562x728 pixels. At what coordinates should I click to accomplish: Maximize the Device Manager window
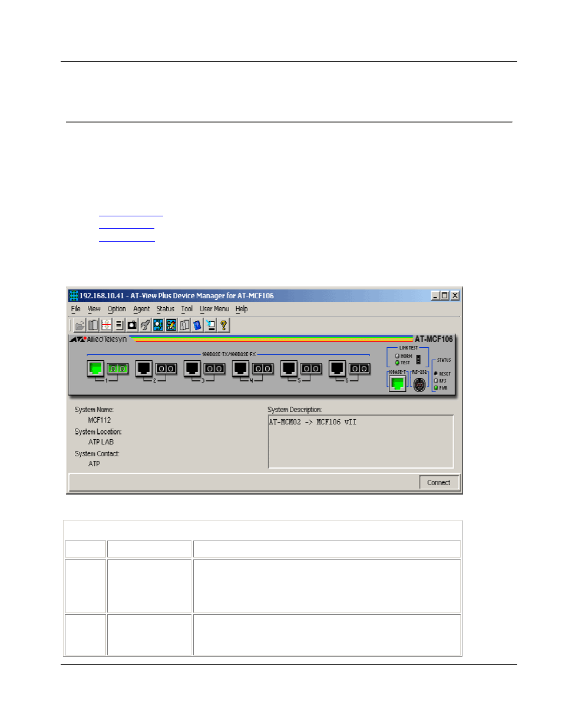[x=445, y=295]
